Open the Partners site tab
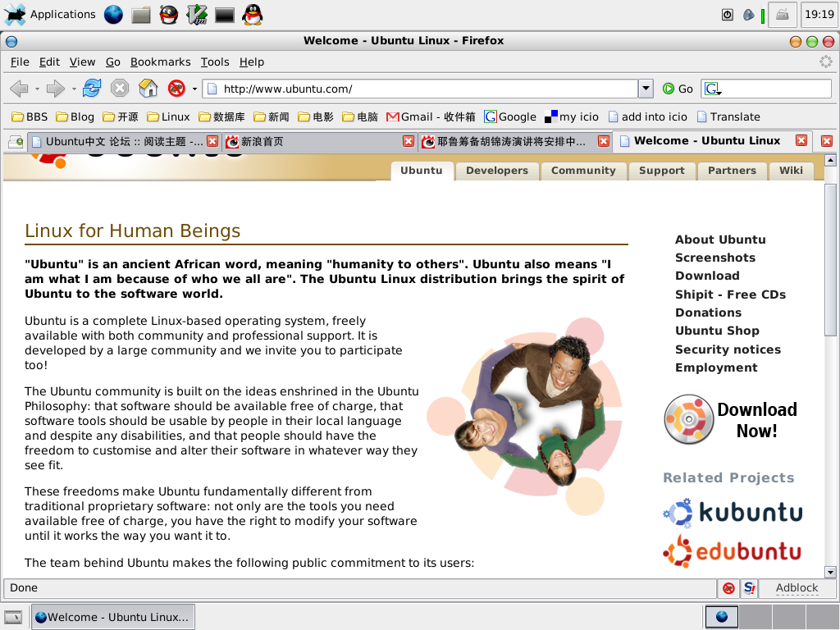This screenshot has width=840, height=630. pos(732,171)
